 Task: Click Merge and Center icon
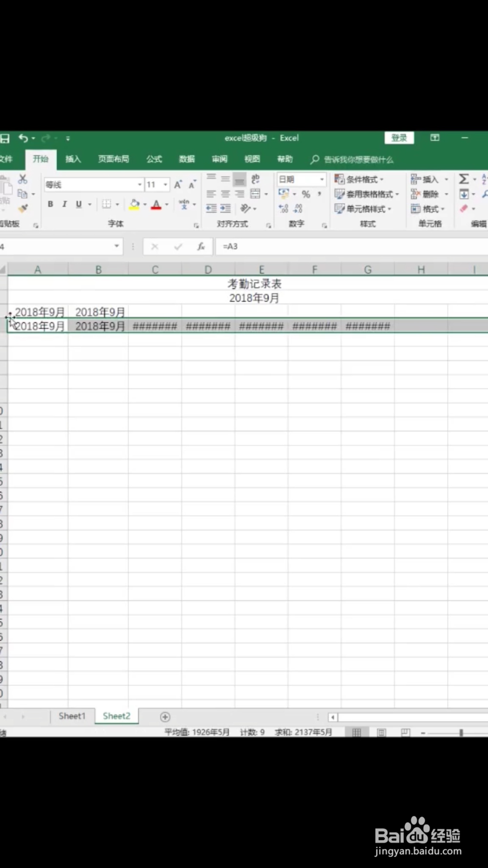tap(255, 194)
